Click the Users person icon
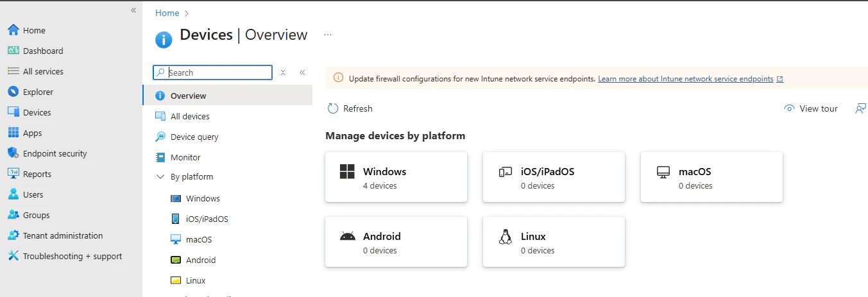868x297 pixels. click(x=13, y=194)
